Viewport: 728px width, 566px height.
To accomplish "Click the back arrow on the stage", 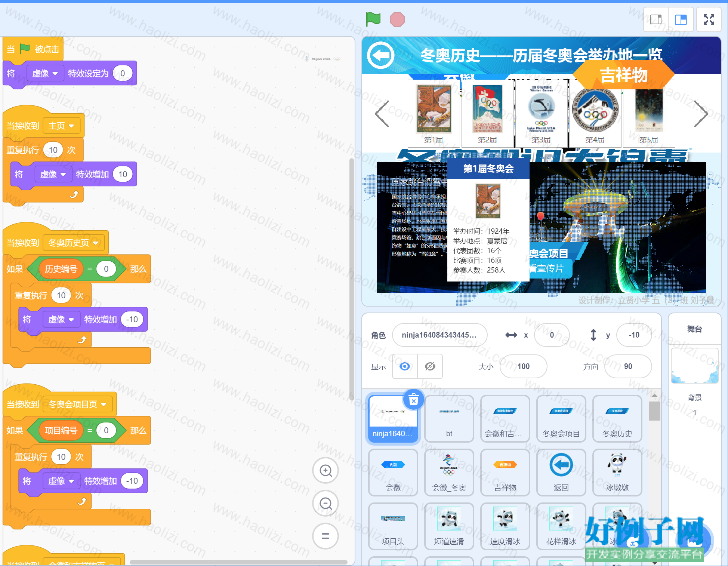I will coord(380,55).
